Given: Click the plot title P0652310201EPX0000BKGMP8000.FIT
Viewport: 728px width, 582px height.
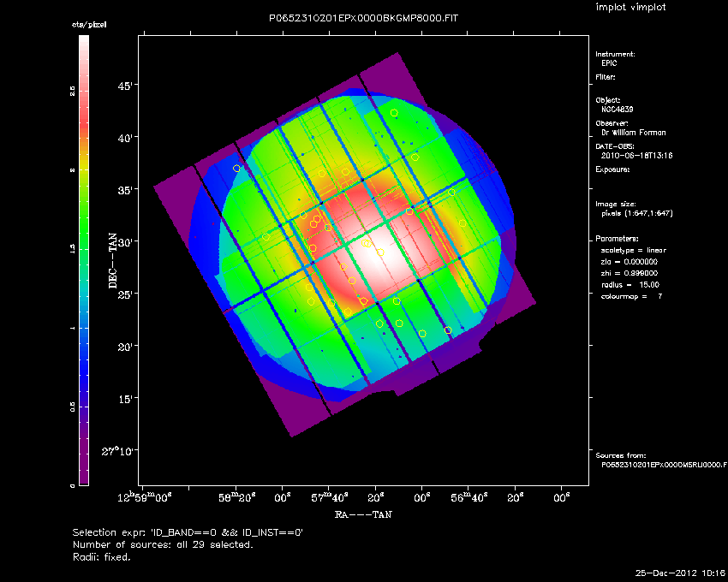Looking at the screenshot, I should [363, 19].
